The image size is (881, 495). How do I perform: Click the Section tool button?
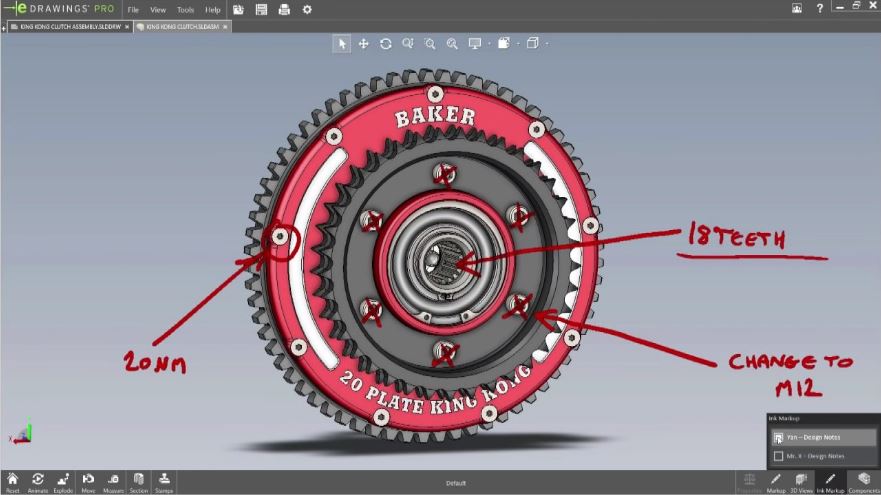point(139,482)
